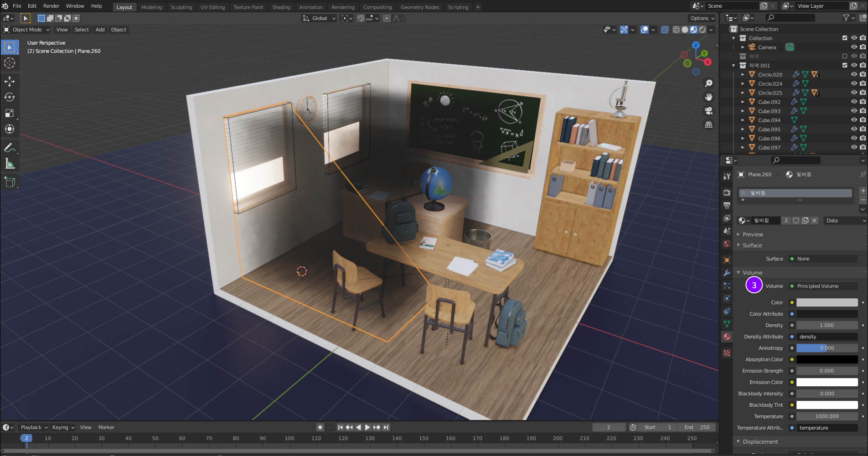This screenshot has width=868, height=456.
Task: Select the Select Box tool
Action: tap(10, 47)
